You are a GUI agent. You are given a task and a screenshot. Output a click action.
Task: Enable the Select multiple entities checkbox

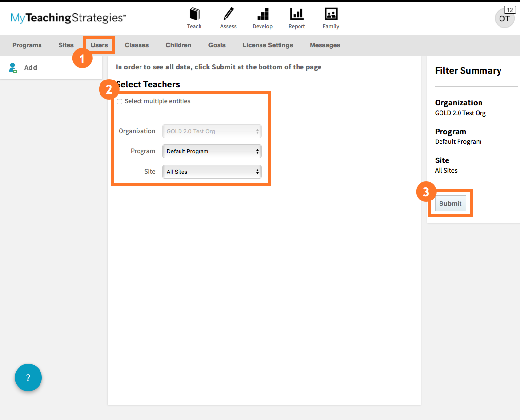[120, 101]
